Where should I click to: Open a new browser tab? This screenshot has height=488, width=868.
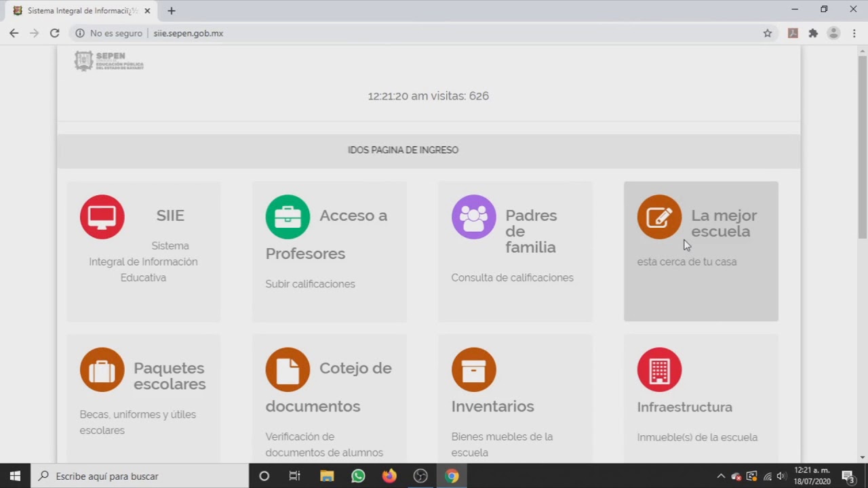click(171, 10)
